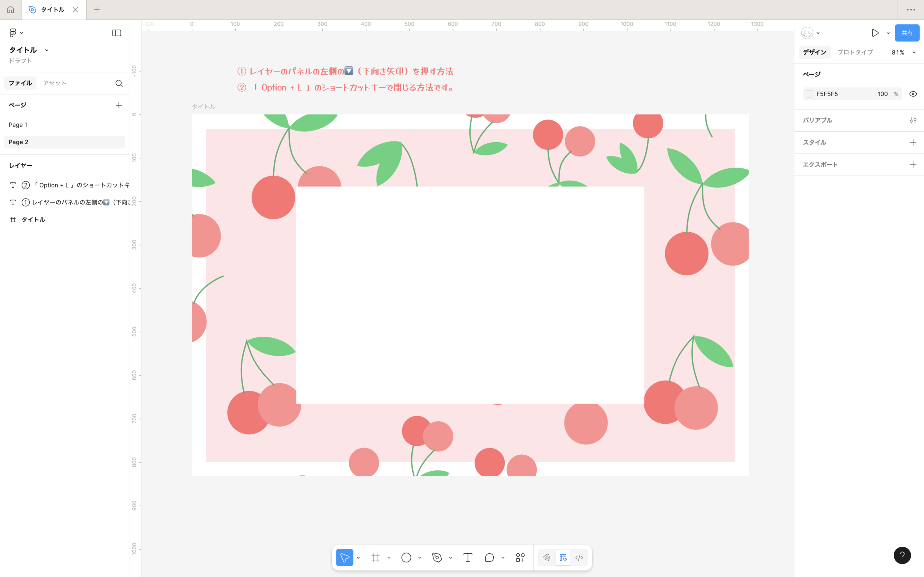Open Figma main menu logo dropdown
The width and height of the screenshot is (924, 577).
[16, 33]
